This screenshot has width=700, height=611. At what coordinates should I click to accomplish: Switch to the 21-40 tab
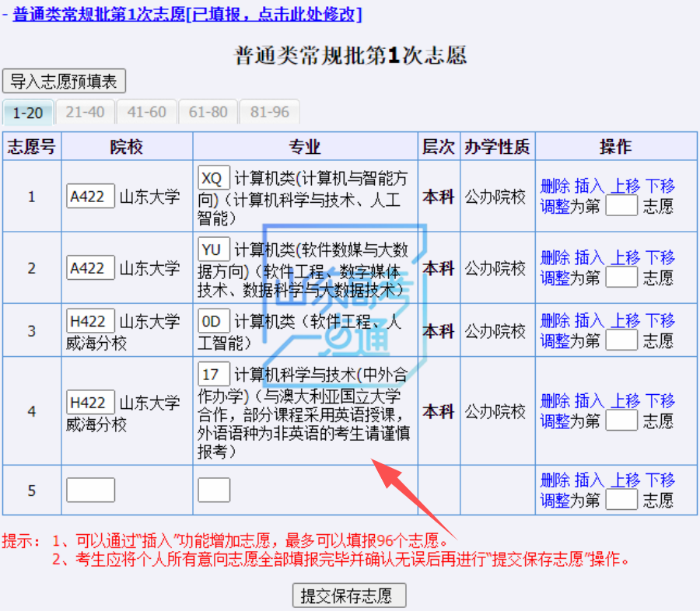(85, 112)
